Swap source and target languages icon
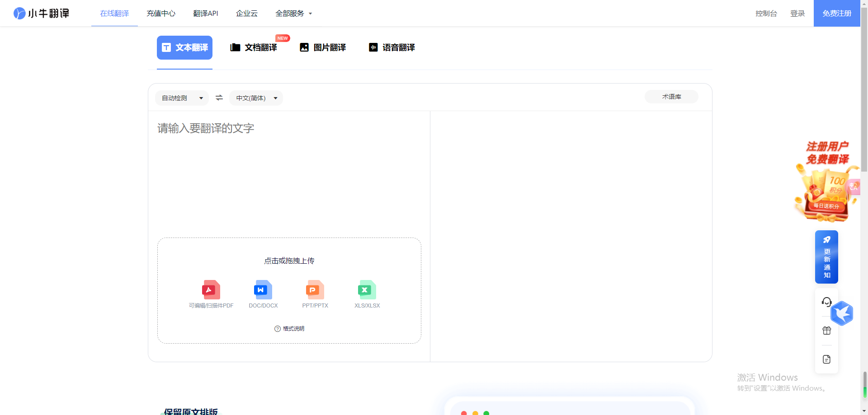The image size is (868, 415). 219,98
